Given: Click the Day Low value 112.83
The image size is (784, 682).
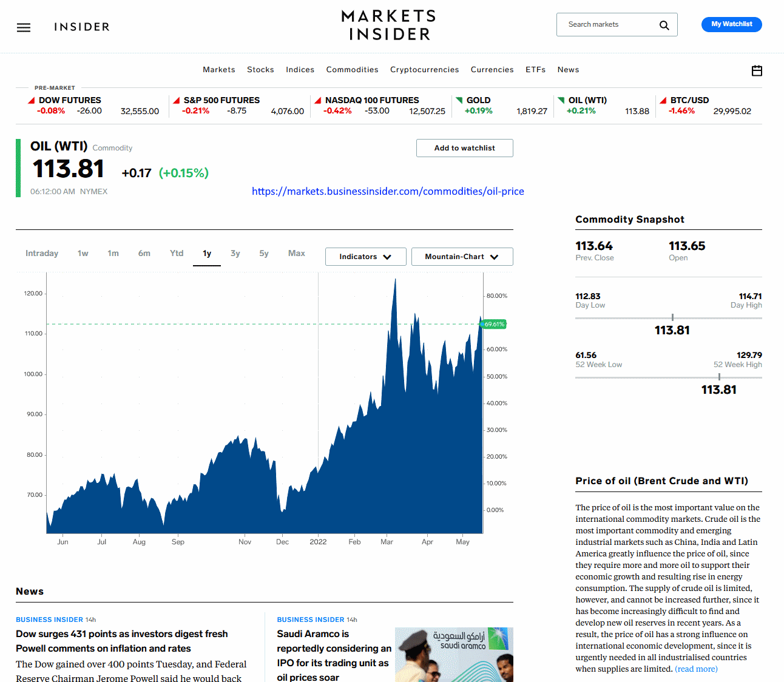Looking at the screenshot, I should (x=588, y=296).
